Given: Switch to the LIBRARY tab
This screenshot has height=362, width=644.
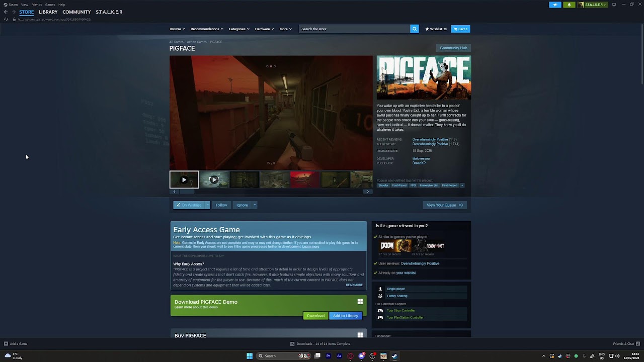Looking at the screenshot, I should click(x=48, y=12).
